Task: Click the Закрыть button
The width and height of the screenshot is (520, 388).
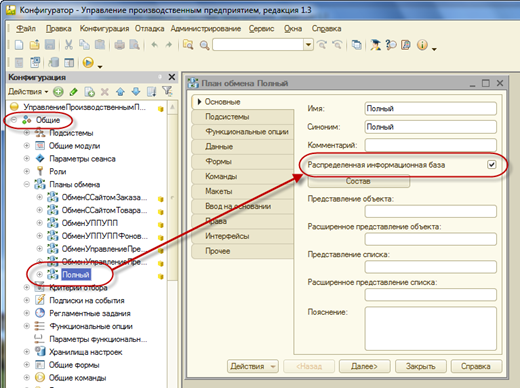Action: pos(420,366)
